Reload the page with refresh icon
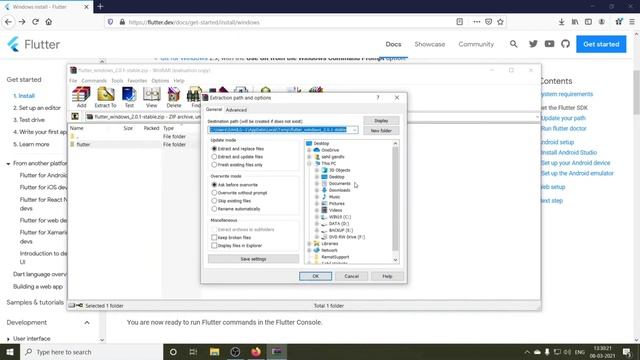This screenshot has height=360, width=640. click(x=36, y=22)
